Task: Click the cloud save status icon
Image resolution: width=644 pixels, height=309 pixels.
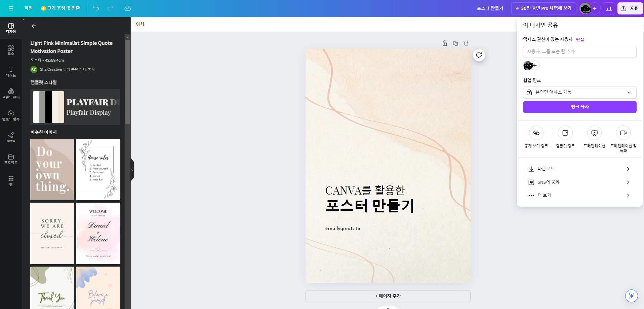Action: (x=127, y=8)
